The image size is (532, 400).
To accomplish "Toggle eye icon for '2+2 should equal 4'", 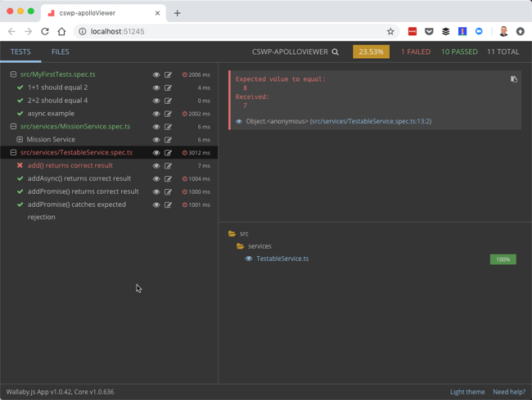I will pyautogui.click(x=156, y=101).
